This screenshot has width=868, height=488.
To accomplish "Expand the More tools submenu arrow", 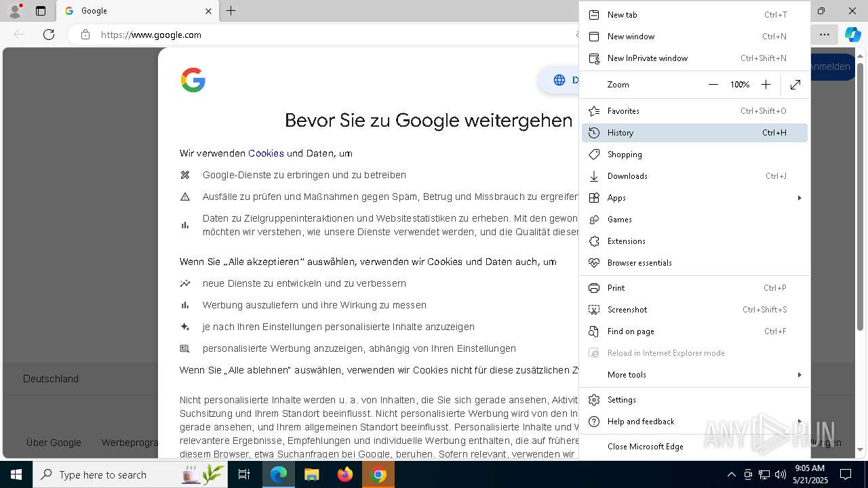I will click(x=800, y=375).
